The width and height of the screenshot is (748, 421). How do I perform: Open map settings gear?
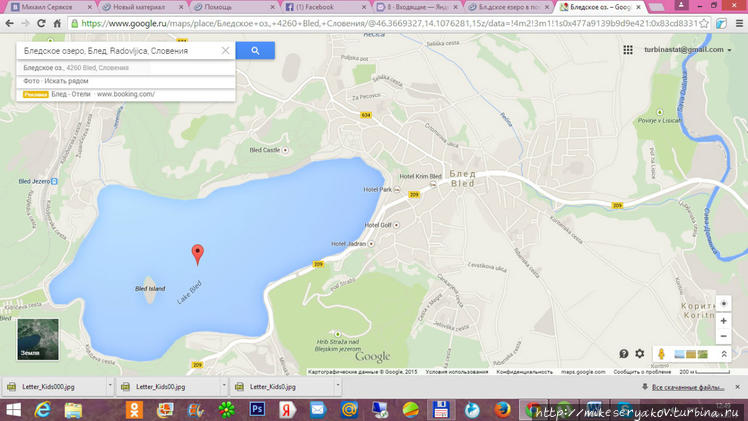click(640, 354)
